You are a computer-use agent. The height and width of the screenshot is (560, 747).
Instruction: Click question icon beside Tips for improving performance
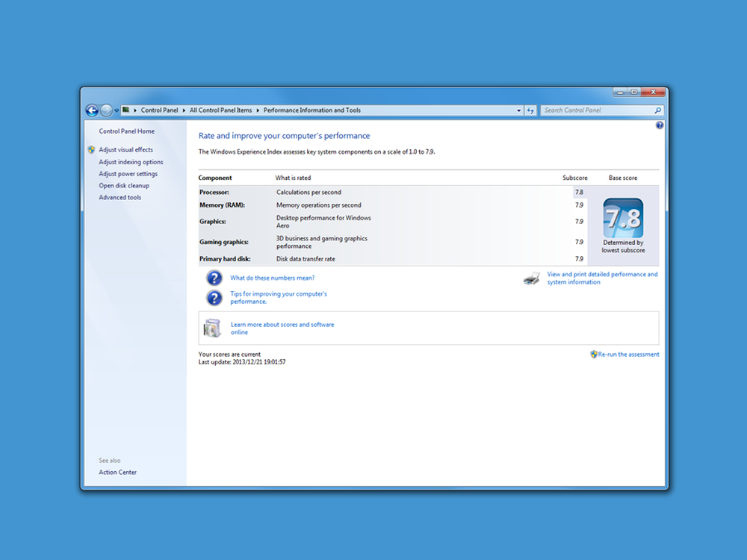tap(214, 298)
